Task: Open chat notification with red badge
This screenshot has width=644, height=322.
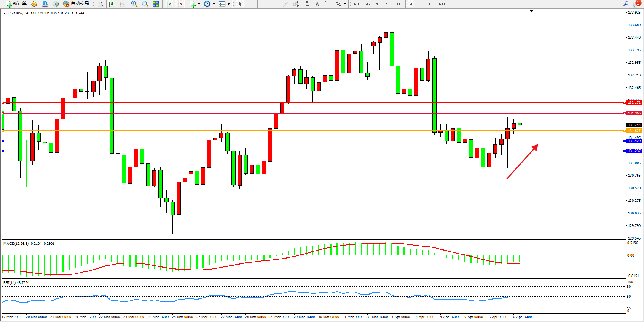Action: [636, 4]
